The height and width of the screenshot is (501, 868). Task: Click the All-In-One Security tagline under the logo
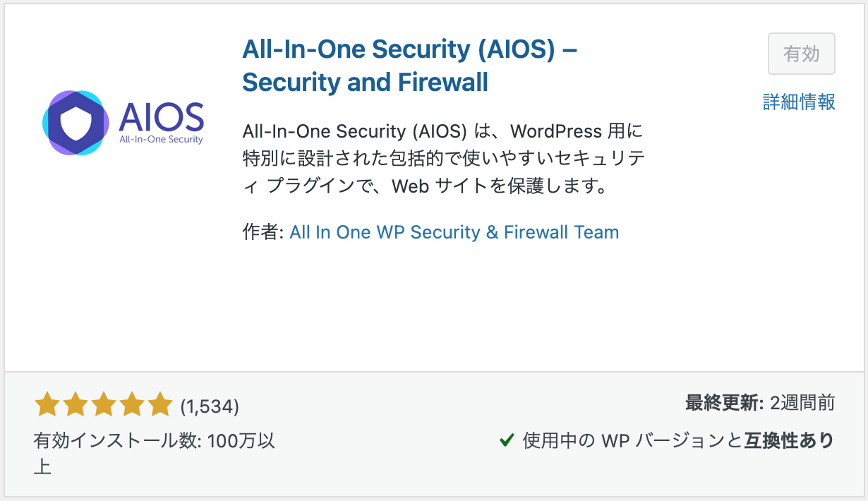[x=161, y=139]
